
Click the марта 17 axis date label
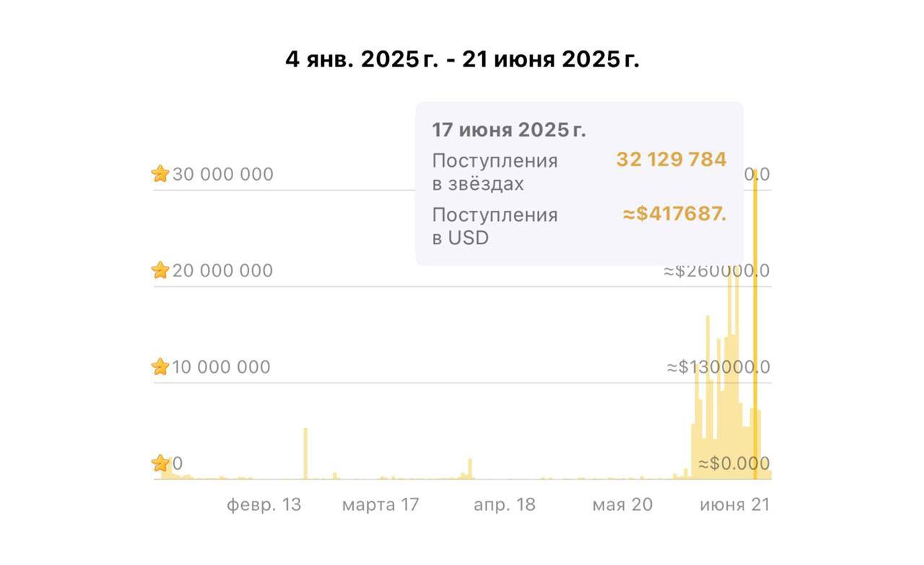380,504
